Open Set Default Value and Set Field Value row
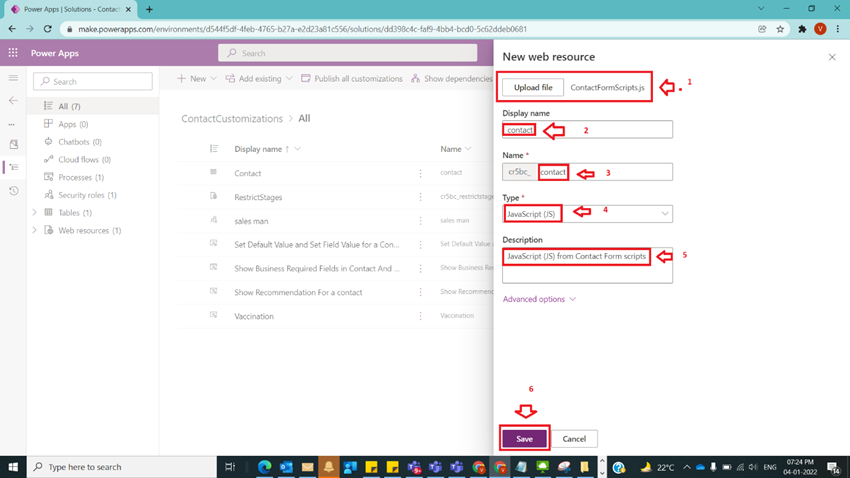The width and height of the screenshot is (850, 478). pyautogui.click(x=317, y=245)
